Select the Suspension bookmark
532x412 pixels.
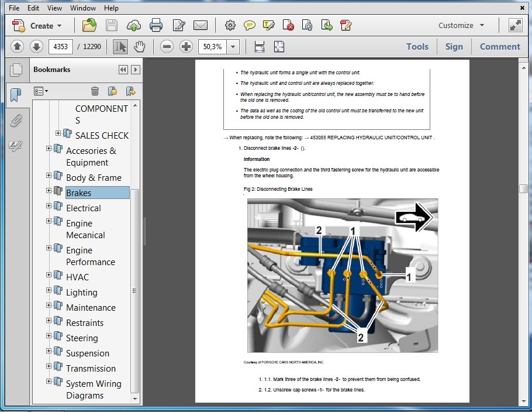tap(88, 353)
